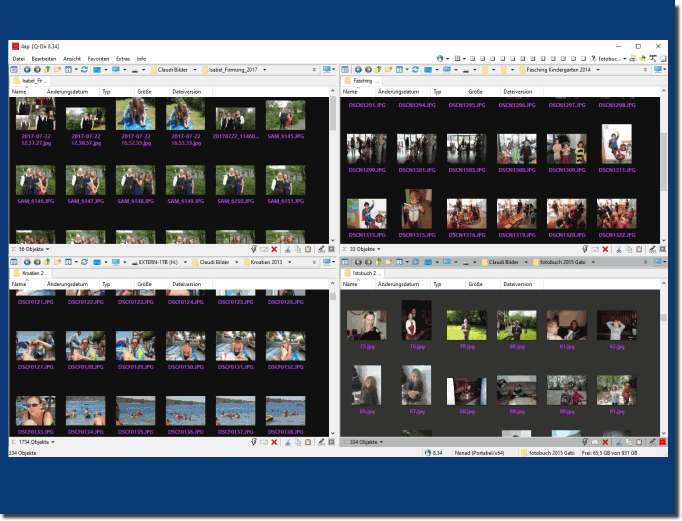Select the Fasching tab

[362, 81]
